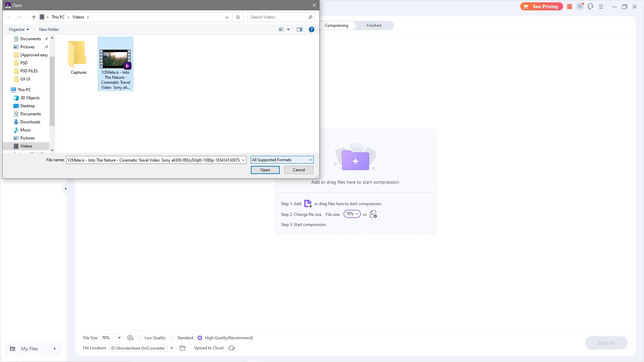The image size is (644, 362).
Task: Select Low Quality radio option
Action: tap(140, 338)
